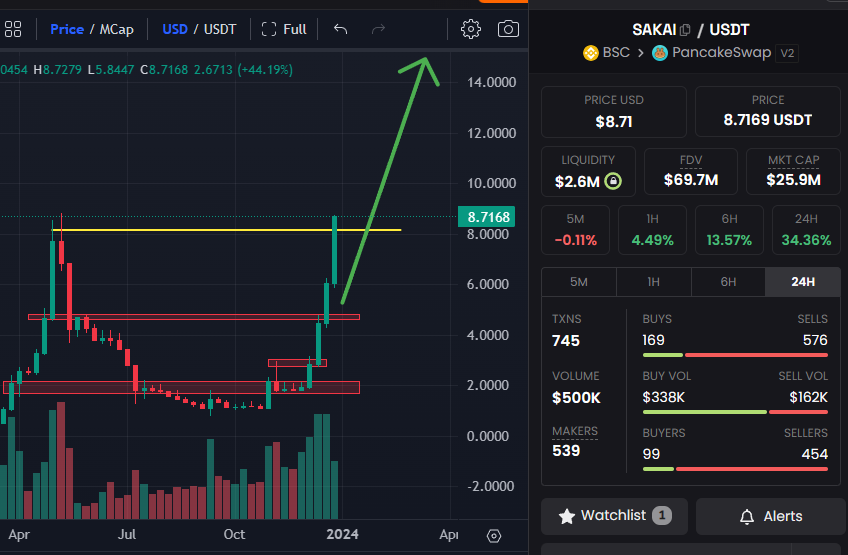This screenshot has height=555, width=848.
Task: Click the 2024 date label on time axis
Action: [x=342, y=534]
